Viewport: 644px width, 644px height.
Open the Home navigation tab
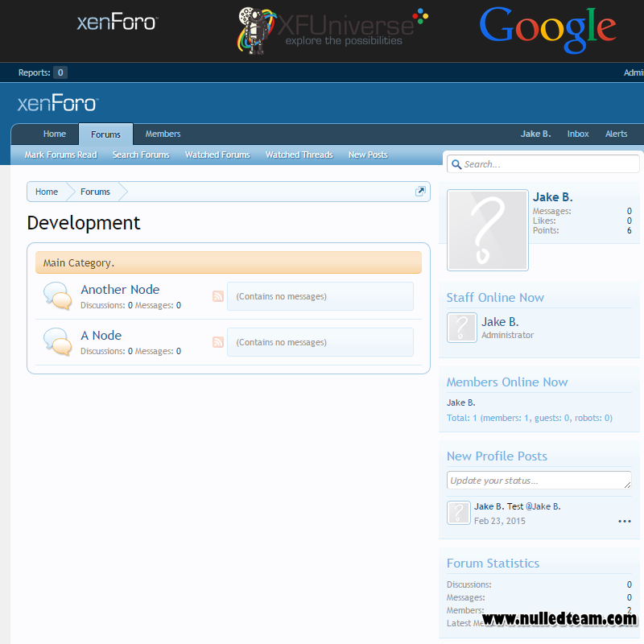pos(55,134)
